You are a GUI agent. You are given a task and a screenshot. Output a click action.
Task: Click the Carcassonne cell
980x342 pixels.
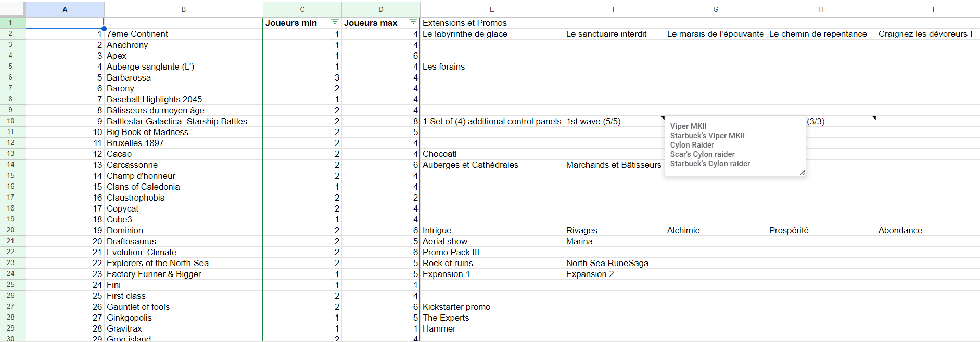pyautogui.click(x=184, y=165)
